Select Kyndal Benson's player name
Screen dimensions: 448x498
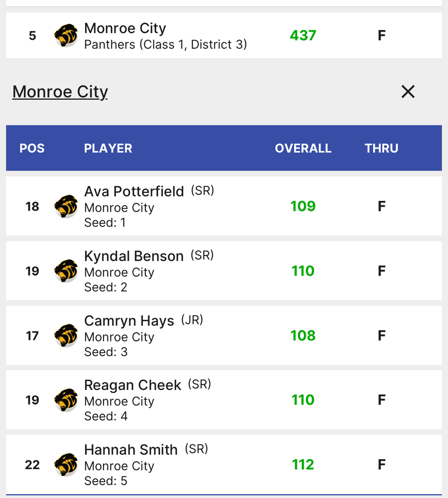[134, 256]
